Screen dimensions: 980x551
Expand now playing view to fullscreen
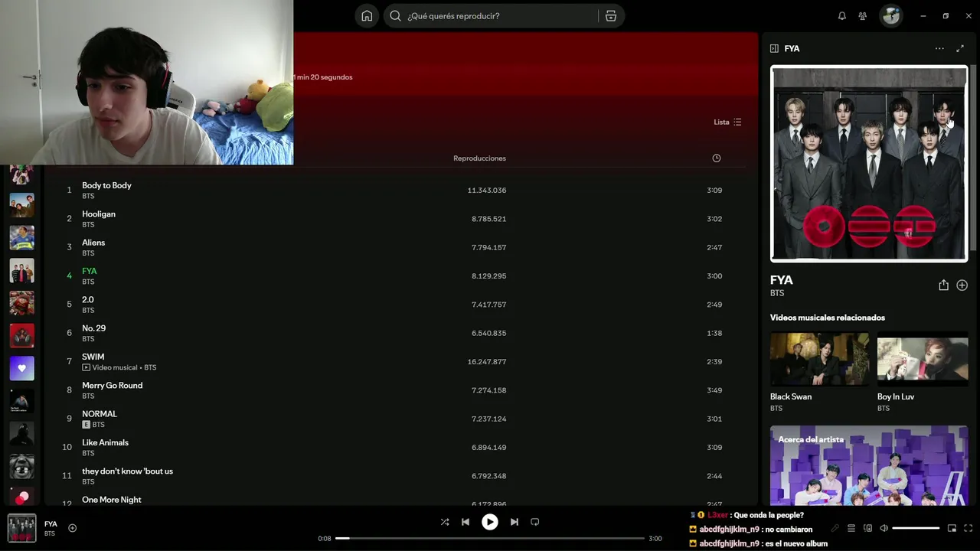pyautogui.click(x=960, y=48)
